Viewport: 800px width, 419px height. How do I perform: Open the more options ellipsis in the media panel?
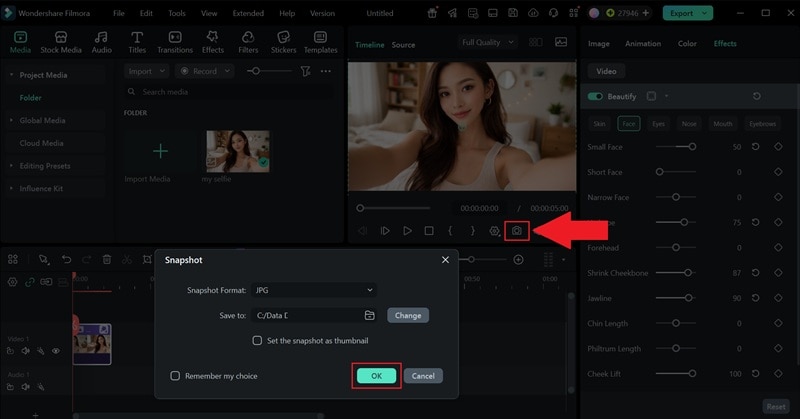[326, 71]
